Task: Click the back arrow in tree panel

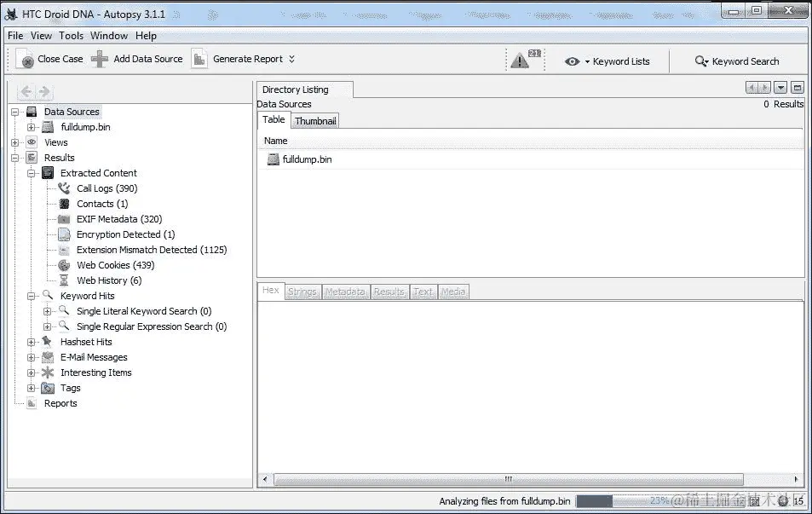Action: 26,92
